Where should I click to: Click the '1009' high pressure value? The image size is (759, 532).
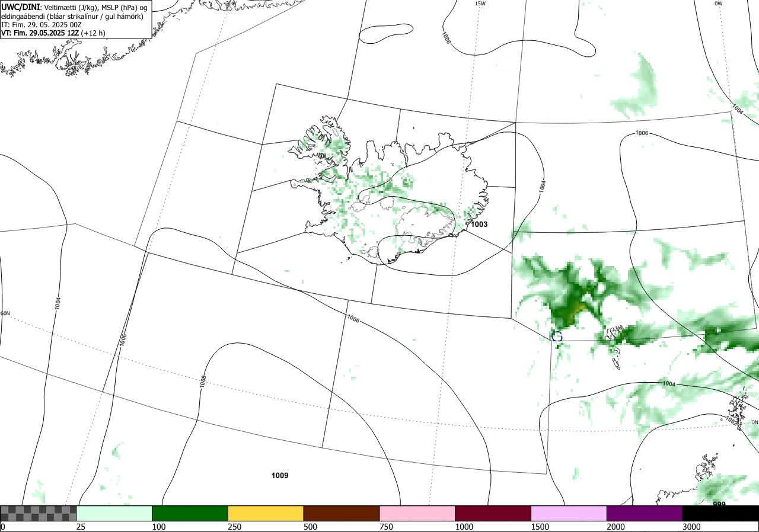[x=280, y=476]
